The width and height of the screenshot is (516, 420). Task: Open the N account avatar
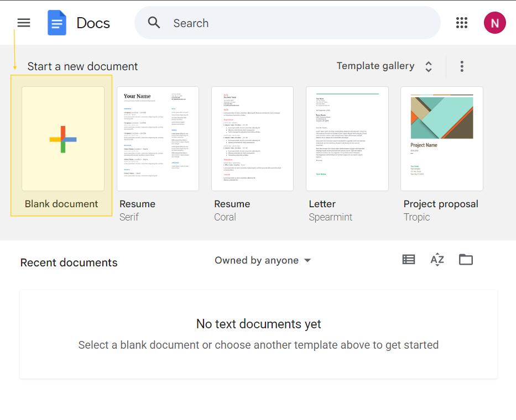coord(494,23)
